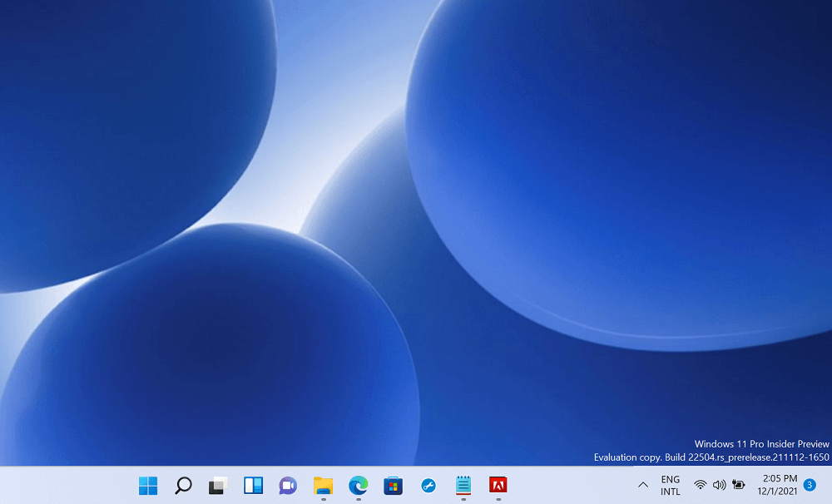
Task: Click the battery status icon
Action: [738, 485]
